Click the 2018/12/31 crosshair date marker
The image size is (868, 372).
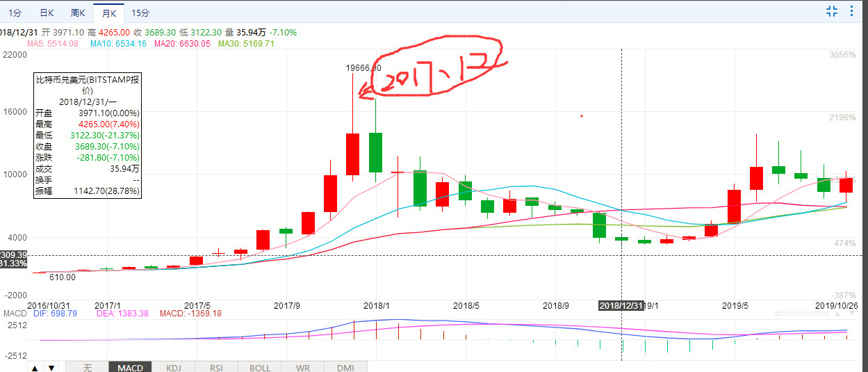[621, 305]
